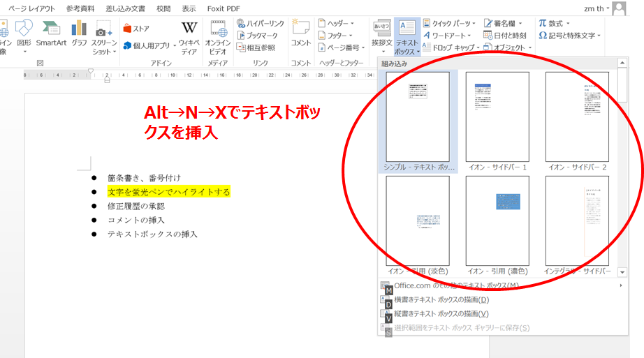The height and width of the screenshot is (358, 644).
Task: Insert 日付と時刻
Action: coord(505,36)
